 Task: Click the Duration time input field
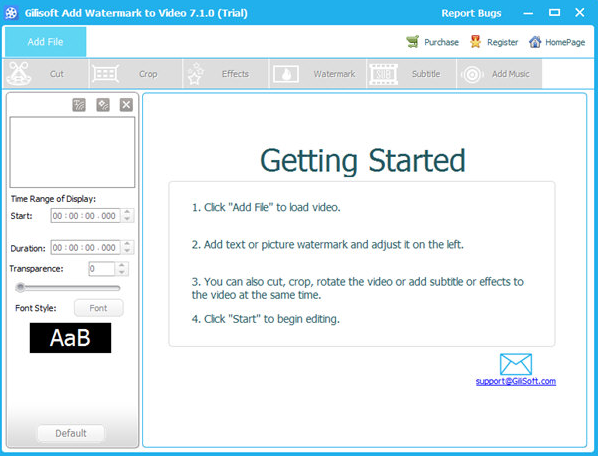pos(85,248)
